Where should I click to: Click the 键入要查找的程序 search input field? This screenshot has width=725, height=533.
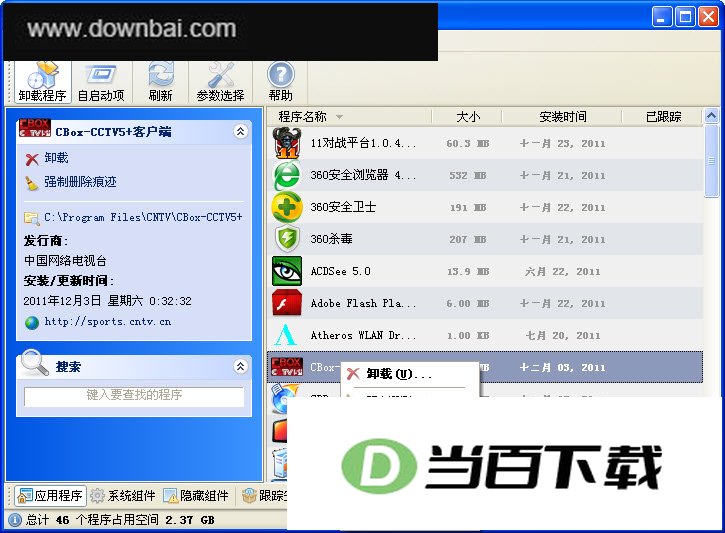point(134,397)
